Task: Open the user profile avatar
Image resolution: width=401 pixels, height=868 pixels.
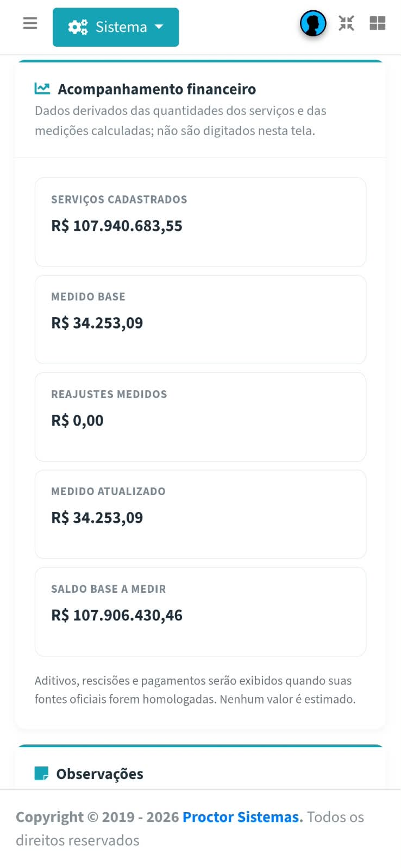Action: coord(313,24)
